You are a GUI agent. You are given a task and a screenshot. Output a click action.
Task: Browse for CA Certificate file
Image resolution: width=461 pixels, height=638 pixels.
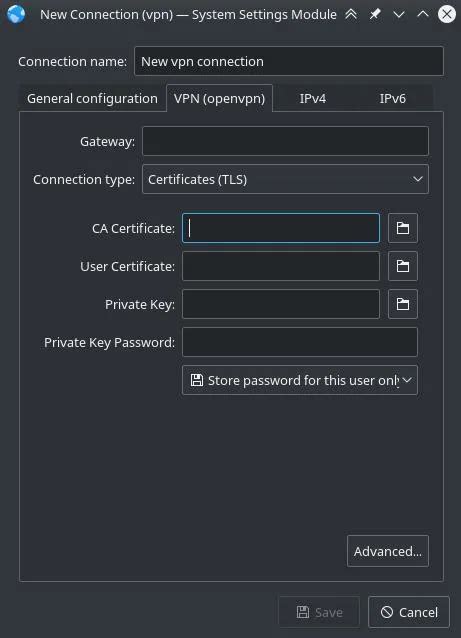coord(403,228)
